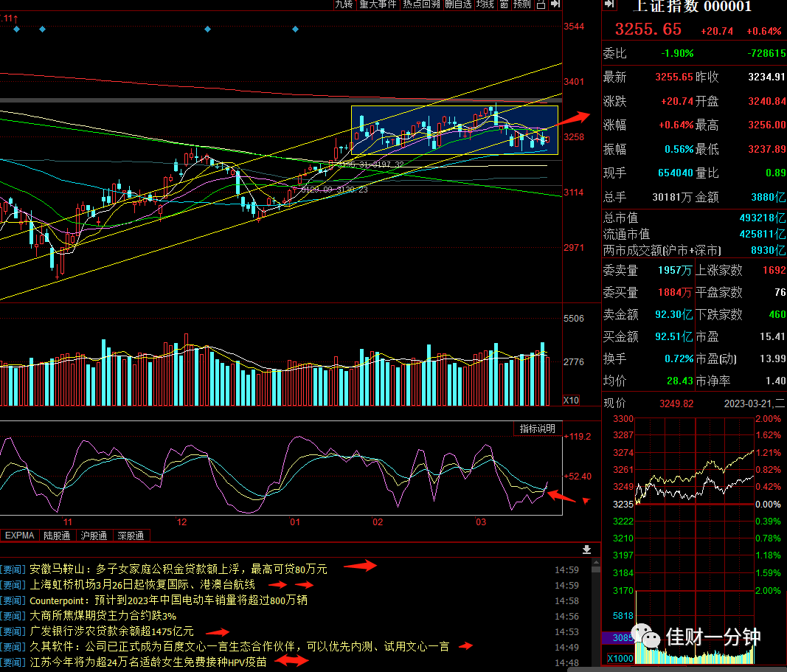Viewport: 787px width, 672px height.
Task: Click the download arrow icon above news list
Action: pyautogui.click(x=586, y=550)
